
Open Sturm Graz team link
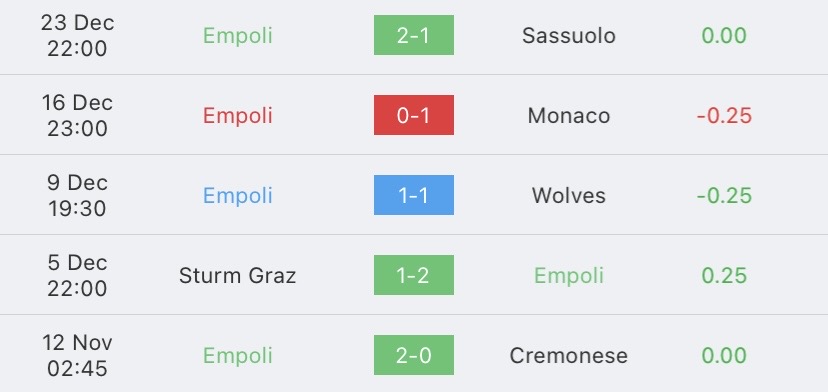point(237,276)
